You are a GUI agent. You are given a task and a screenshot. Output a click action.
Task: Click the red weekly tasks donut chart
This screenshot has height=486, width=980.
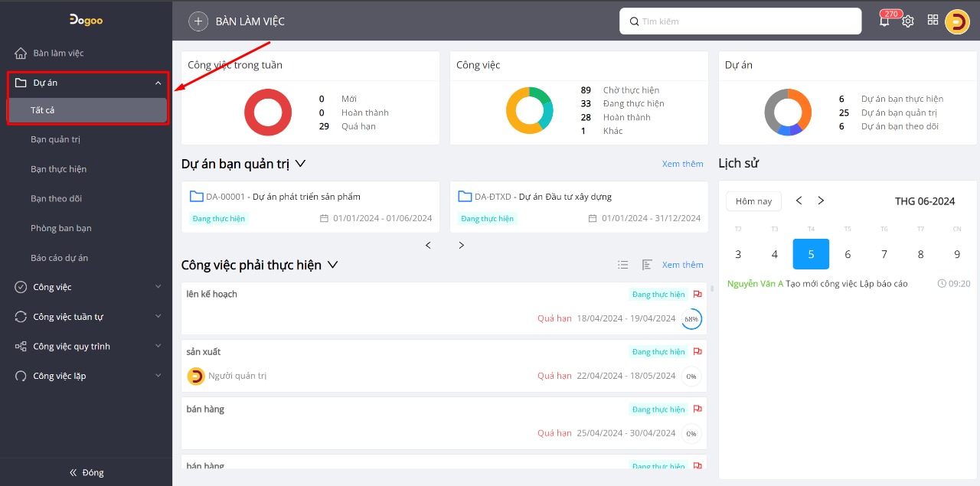click(268, 113)
